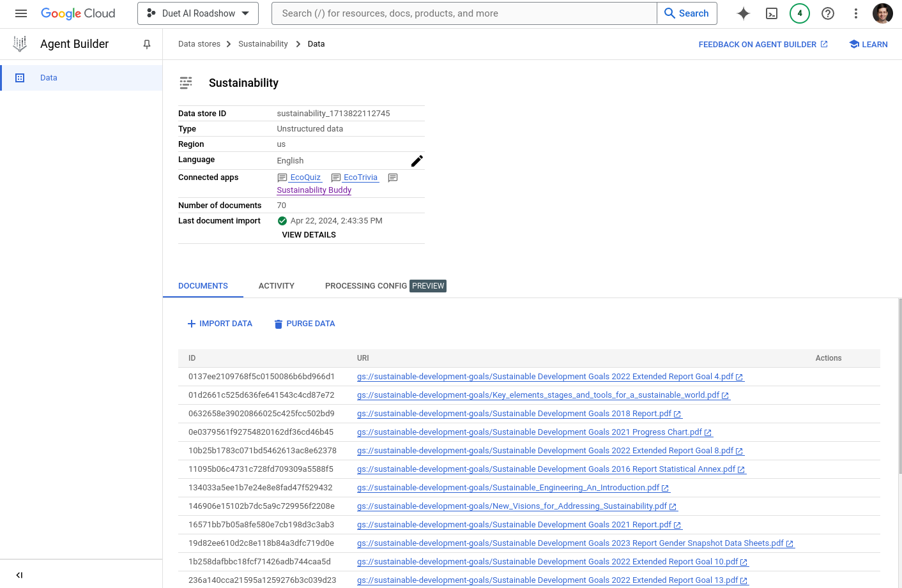Open the Sustainability Buddy connected app
Image resolution: width=902 pixels, height=588 pixels.
coord(314,190)
